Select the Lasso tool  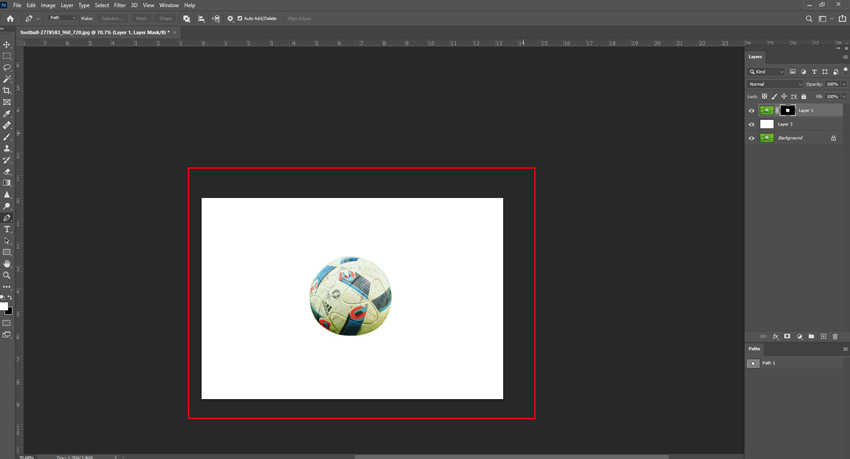pyautogui.click(x=7, y=67)
